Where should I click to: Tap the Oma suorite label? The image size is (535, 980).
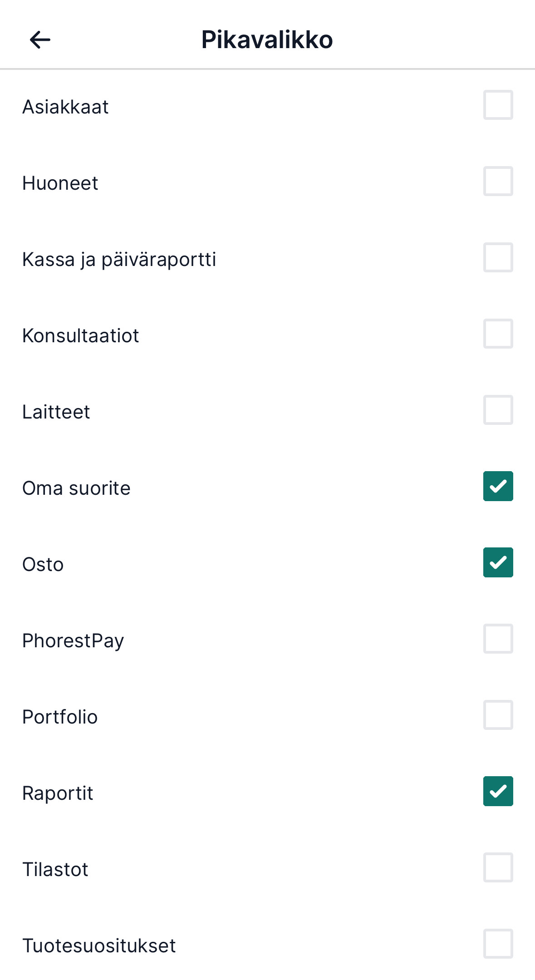point(76,488)
